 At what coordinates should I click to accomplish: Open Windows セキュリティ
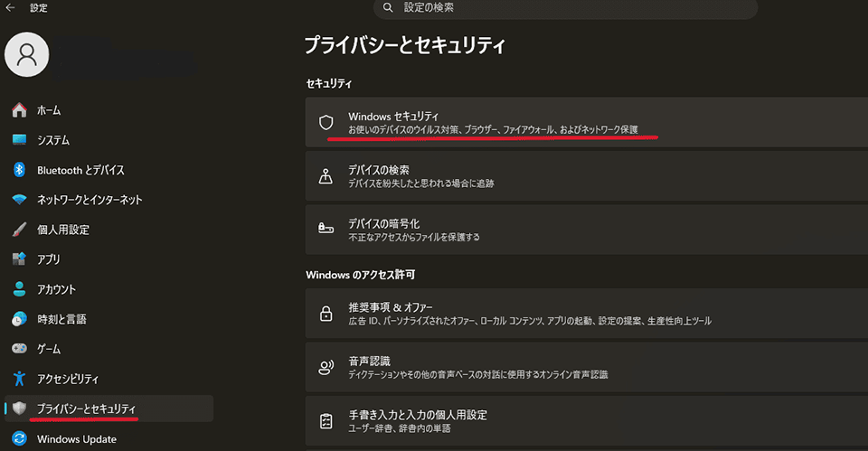pyautogui.click(x=587, y=122)
